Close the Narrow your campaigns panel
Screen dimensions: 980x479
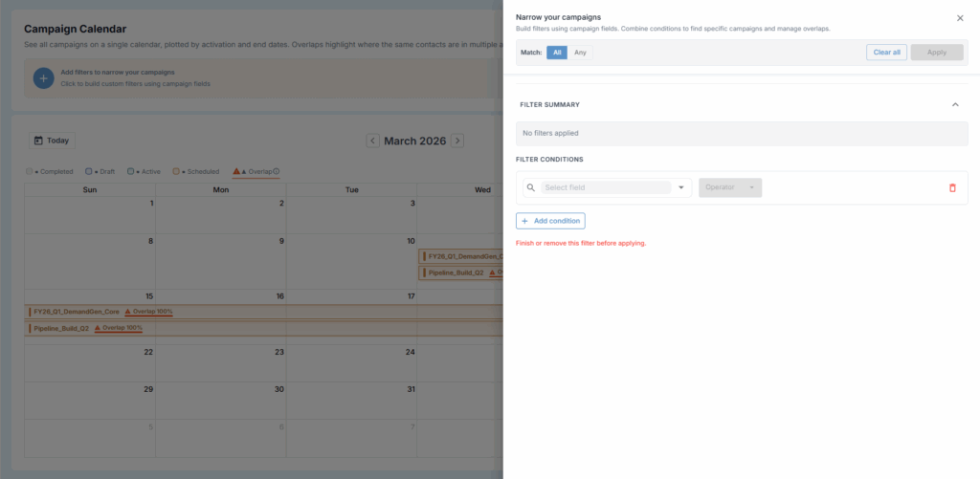(x=960, y=18)
